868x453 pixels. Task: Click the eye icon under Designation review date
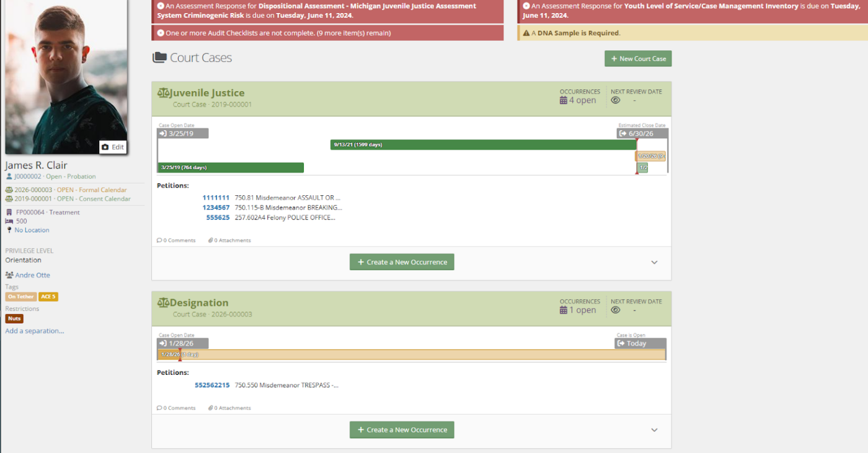[x=616, y=310]
